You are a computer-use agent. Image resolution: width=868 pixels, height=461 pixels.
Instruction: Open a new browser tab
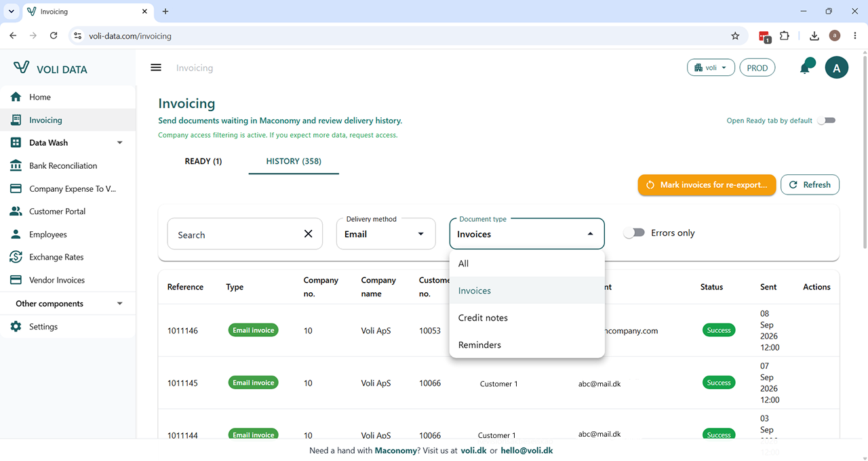tap(165, 12)
